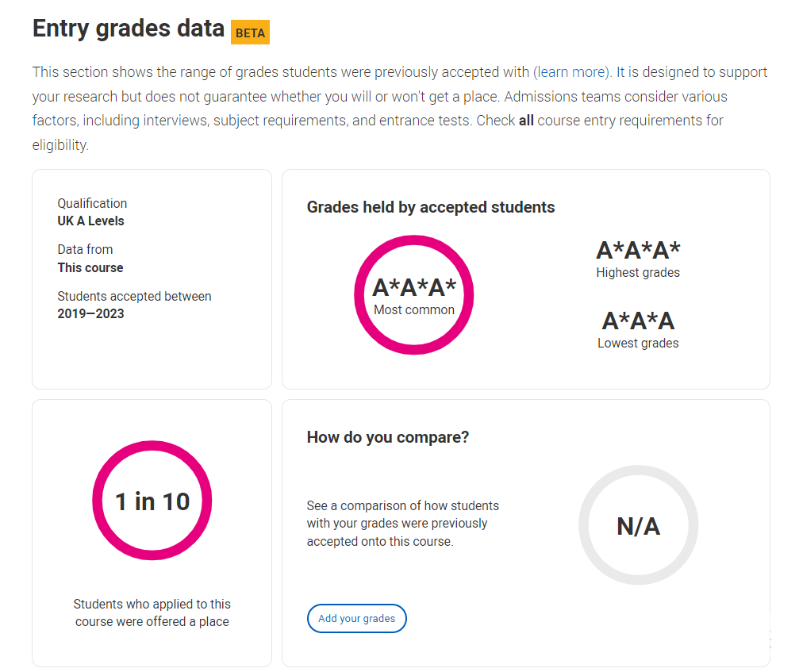Click the 'This course' data source value

point(90,267)
